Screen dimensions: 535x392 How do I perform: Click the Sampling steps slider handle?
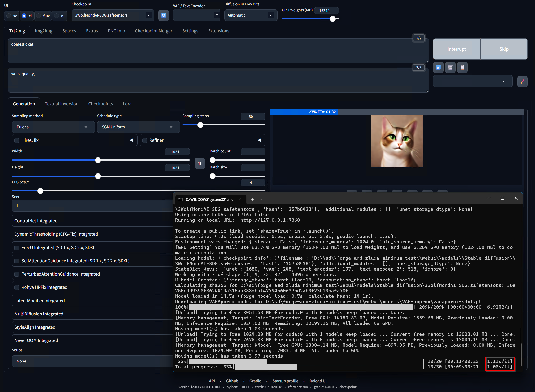coord(200,125)
